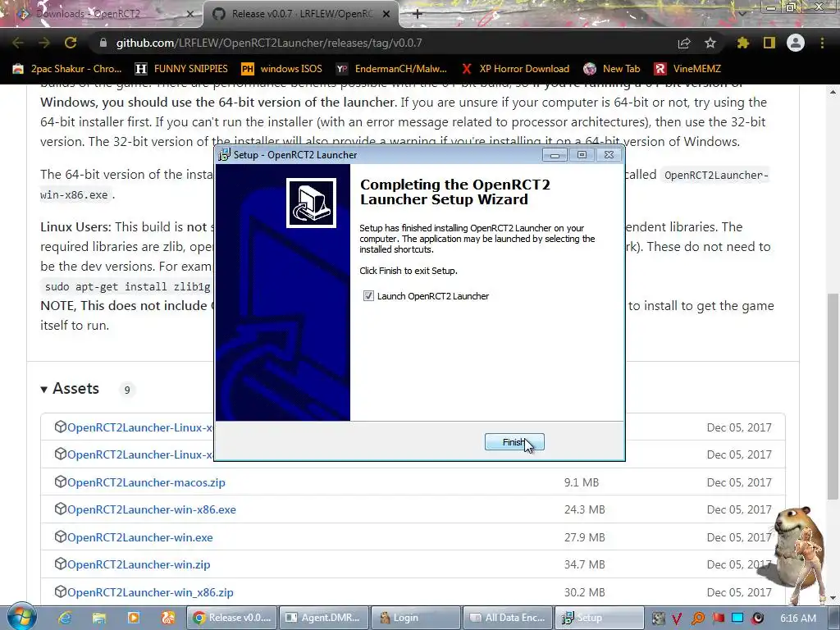The width and height of the screenshot is (840, 630).
Task: Click the Finish button in Setup wizard
Action: click(x=514, y=442)
